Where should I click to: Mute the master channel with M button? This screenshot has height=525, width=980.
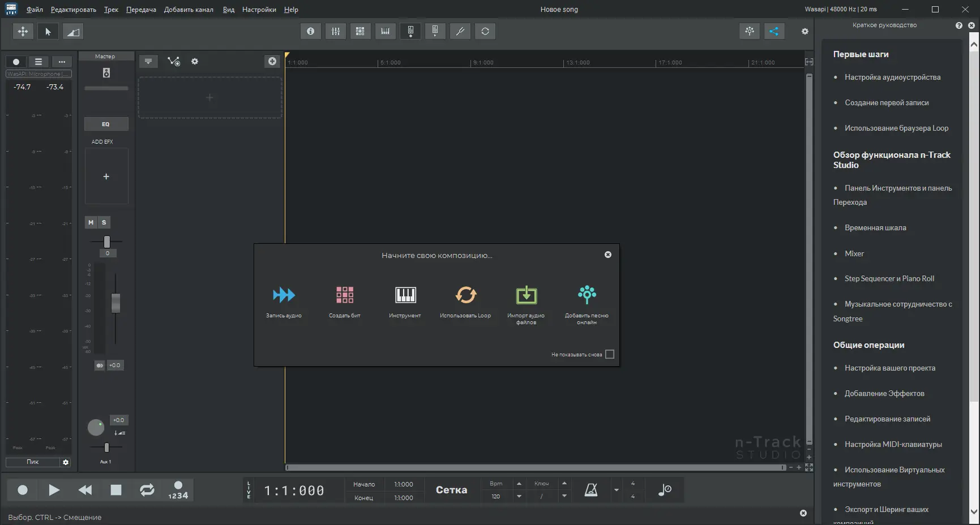pos(91,222)
